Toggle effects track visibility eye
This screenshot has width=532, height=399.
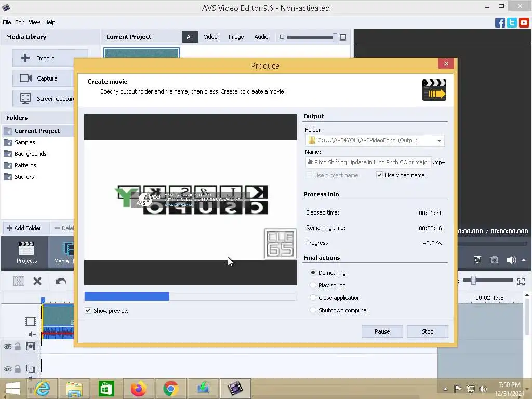7,347
